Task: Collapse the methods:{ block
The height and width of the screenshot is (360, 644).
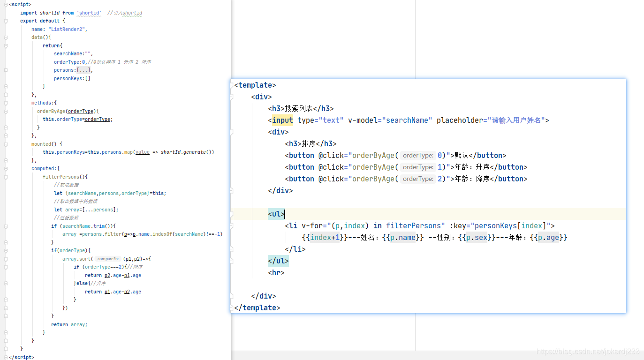Action: point(6,103)
